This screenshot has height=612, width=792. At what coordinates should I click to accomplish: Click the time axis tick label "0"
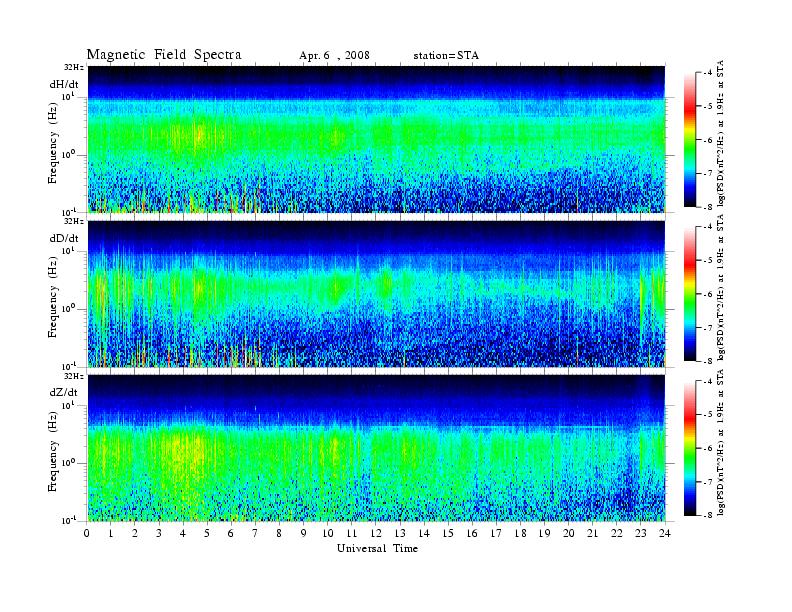(87, 533)
